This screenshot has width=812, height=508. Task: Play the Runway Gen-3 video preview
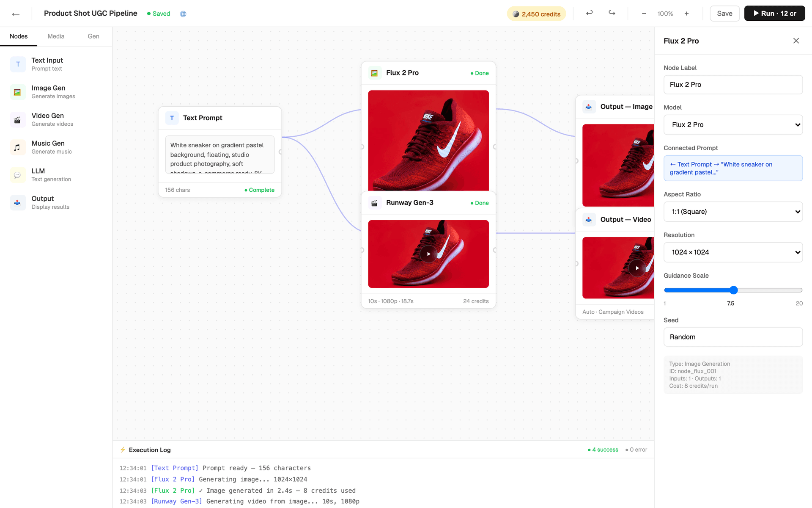tap(428, 254)
